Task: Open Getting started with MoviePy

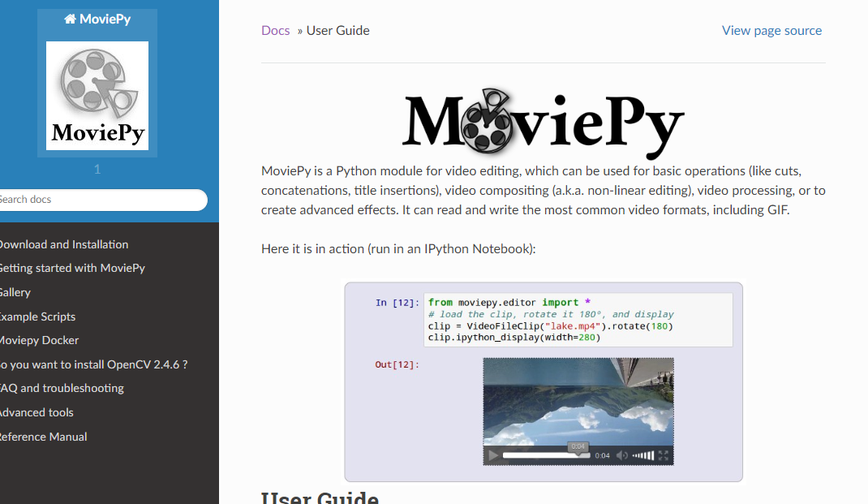Action: pos(72,268)
